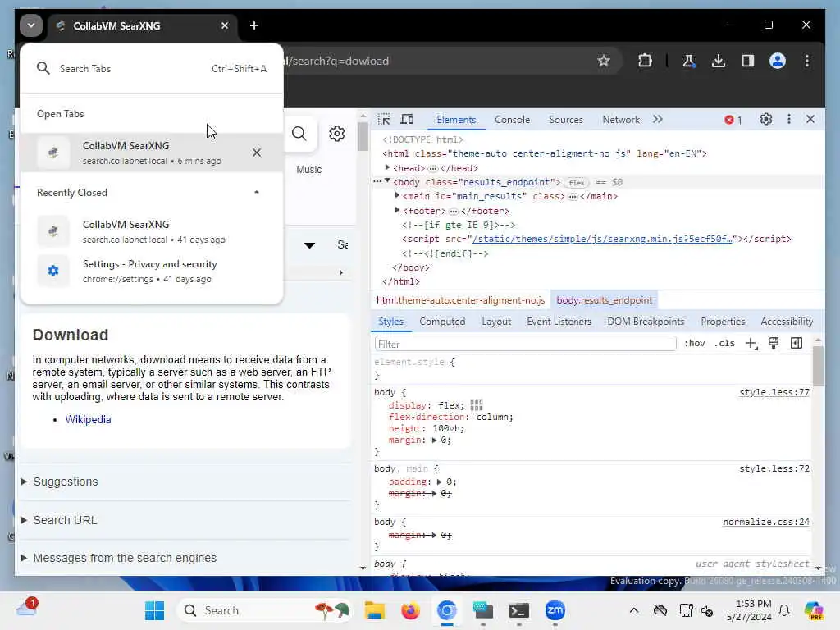Open Chrome three-dot menu
The image size is (840, 630).
click(x=807, y=61)
